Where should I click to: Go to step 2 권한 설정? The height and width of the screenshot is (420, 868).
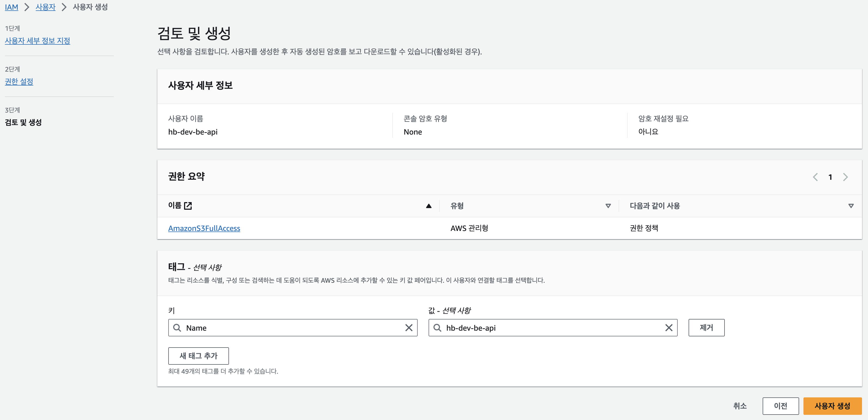pos(19,81)
